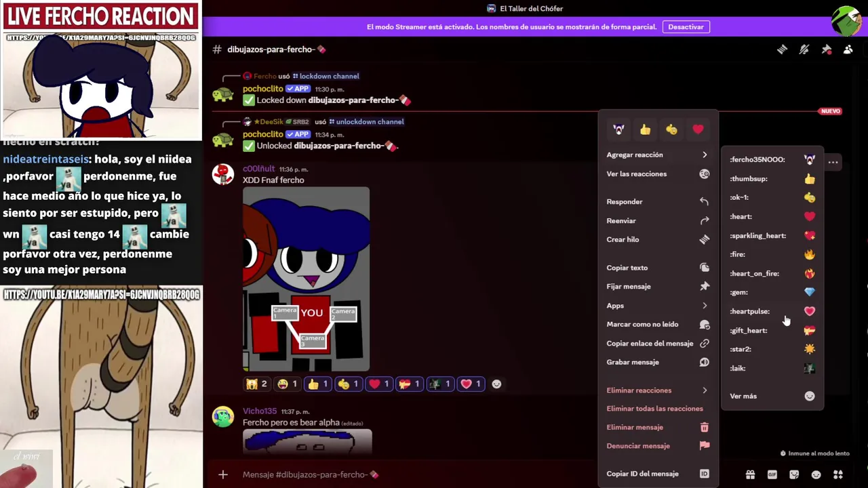Open notification settings bell in channel header
Screen dimensions: 868x488
coord(804,49)
